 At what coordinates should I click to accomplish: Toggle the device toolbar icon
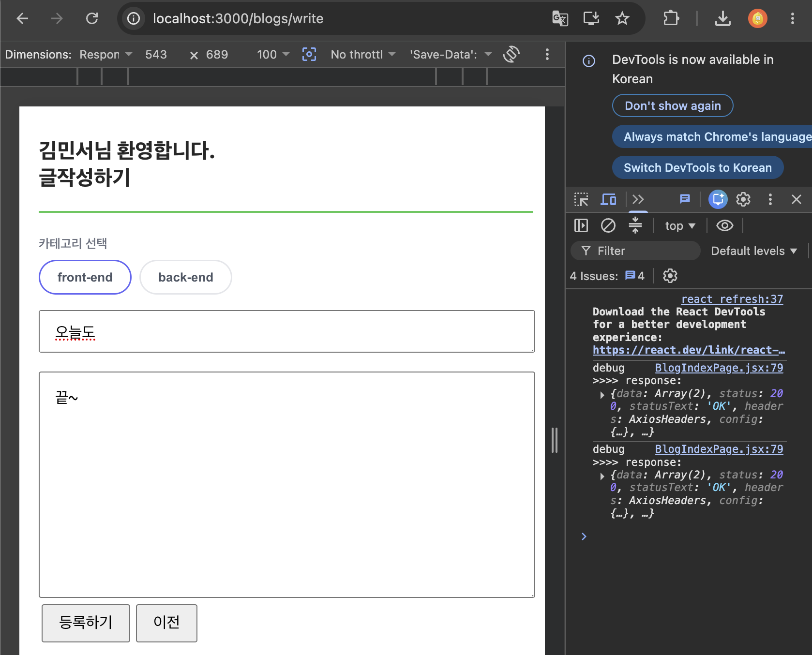(x=608, y=199)
